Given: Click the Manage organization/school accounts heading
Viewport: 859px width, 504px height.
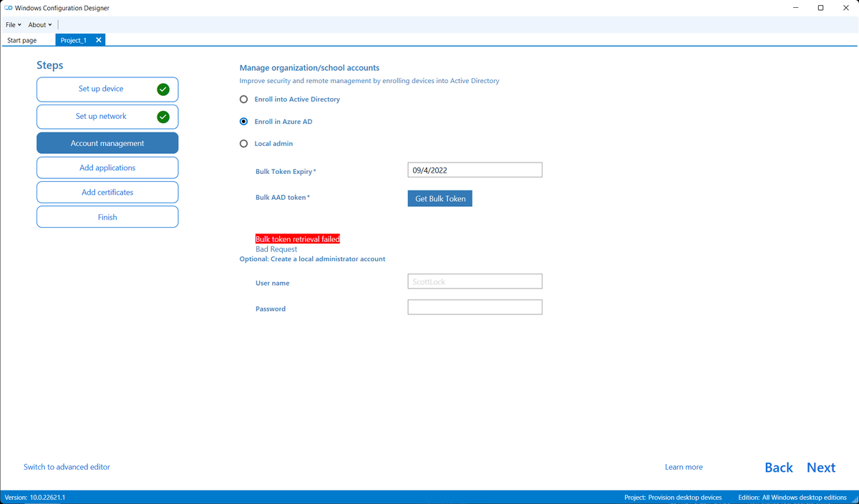Looking at the screenshot, I should tap(309, 68).
